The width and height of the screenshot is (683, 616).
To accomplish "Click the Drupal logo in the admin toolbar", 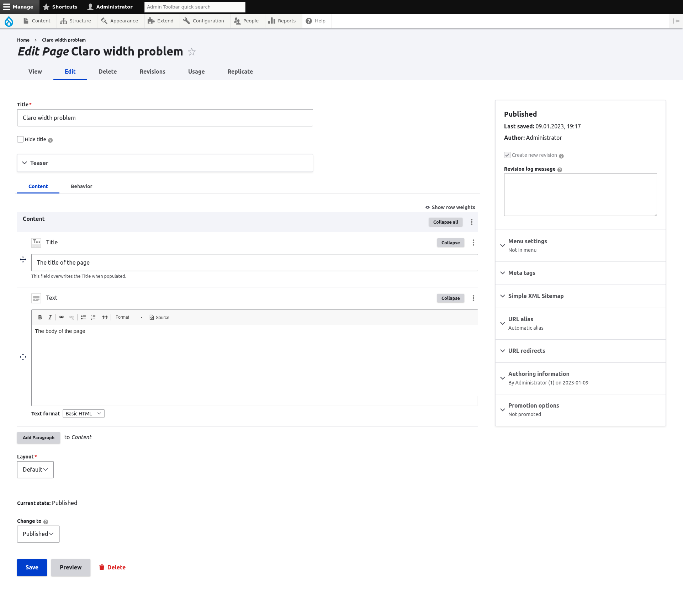I will 9,21.
